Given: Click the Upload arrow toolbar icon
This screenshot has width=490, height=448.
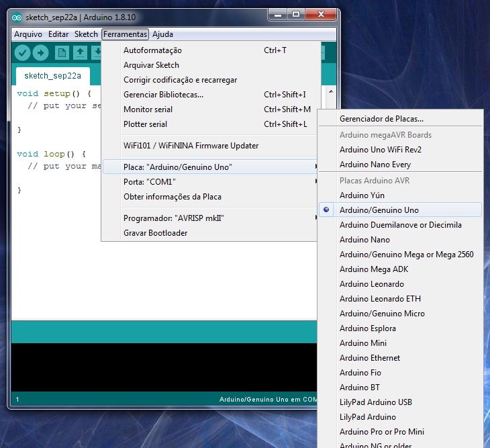Looking at the screenshot, I should coord(41,52).
